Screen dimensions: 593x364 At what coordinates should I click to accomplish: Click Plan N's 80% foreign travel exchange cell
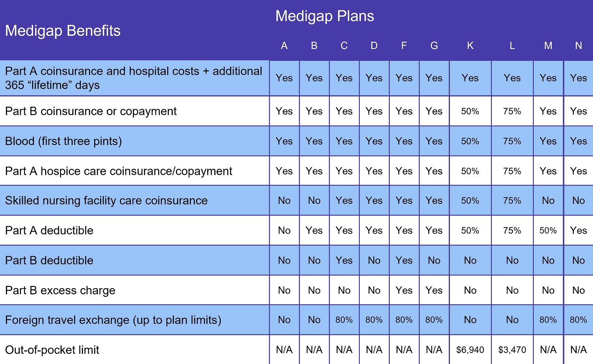tap(578, 320)
